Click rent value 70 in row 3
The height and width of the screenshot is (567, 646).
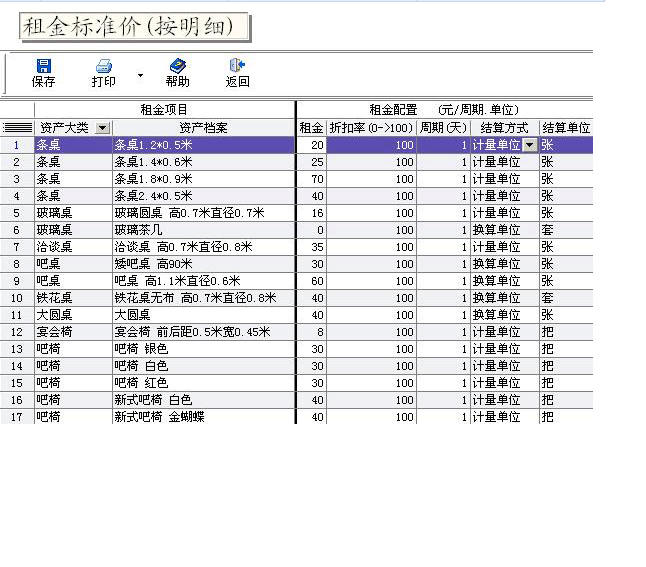311,179
